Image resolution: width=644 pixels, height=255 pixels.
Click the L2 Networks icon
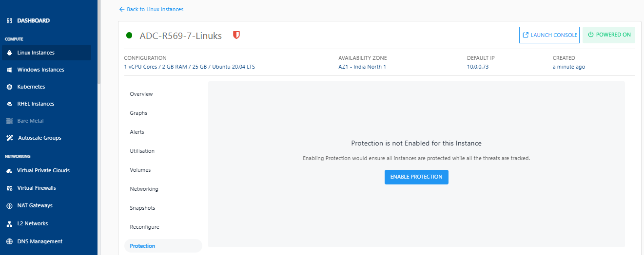point(9,224)
